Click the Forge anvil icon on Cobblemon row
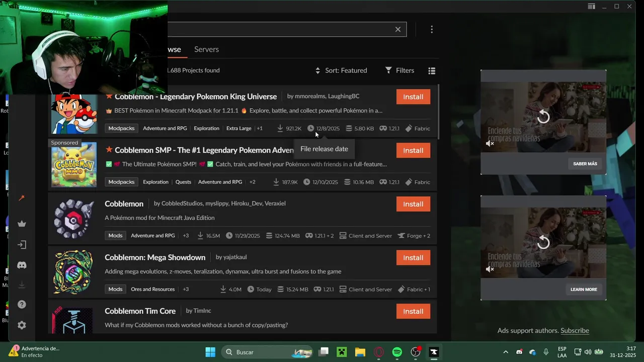The width and height of the screenshot is (644, 362). pyautogui.click(x=401, y=236)
